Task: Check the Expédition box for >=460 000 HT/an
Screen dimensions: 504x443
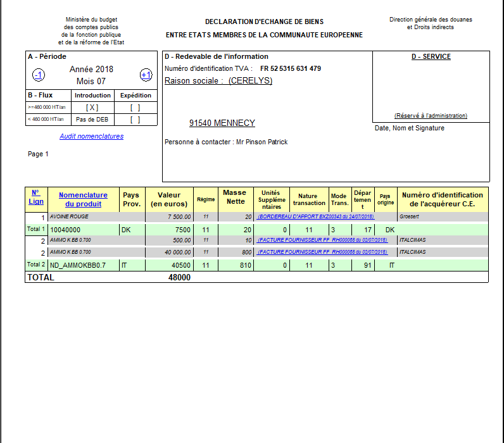Action: pos(135,108)
